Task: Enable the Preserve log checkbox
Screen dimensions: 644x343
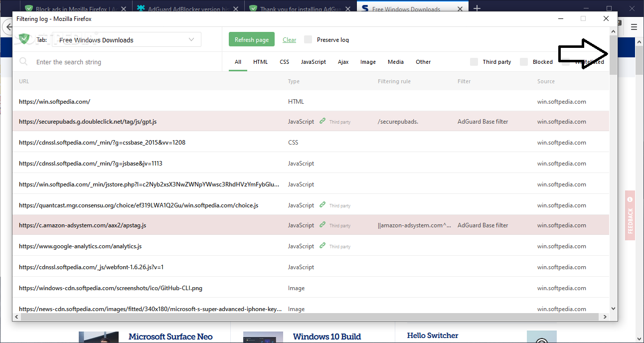Action: pos(308,39)
